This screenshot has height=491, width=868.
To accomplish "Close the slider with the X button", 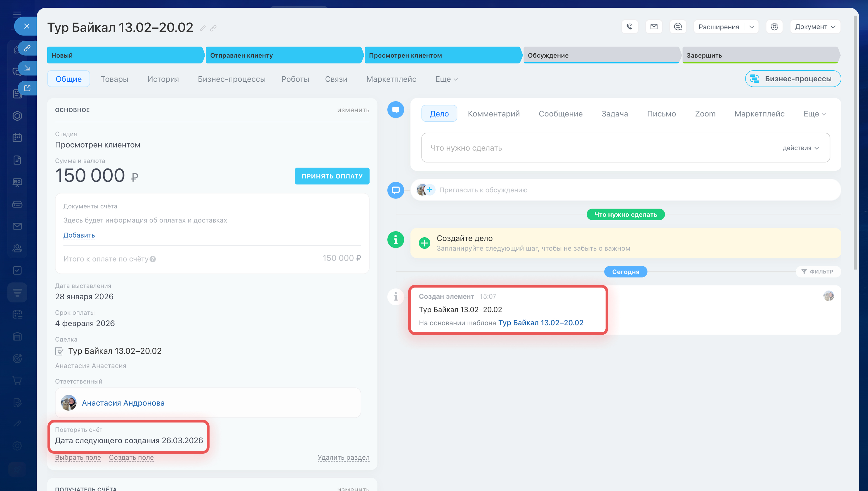I will tap(27, 26).
